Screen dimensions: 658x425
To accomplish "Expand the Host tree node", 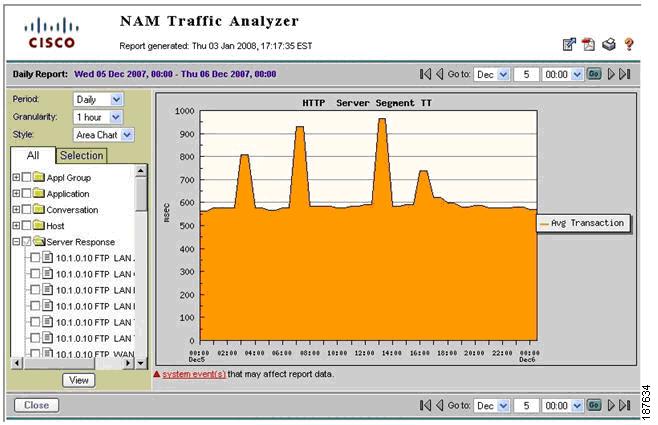I will point(16,225).
